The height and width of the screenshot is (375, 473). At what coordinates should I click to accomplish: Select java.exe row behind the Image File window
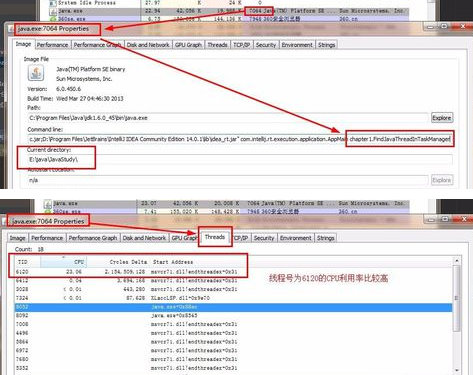click(x=228, y=11)
